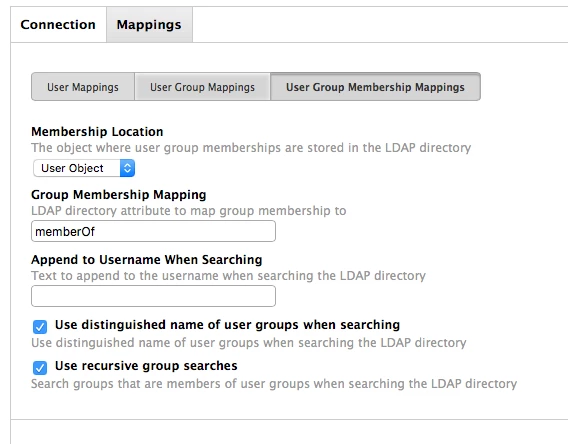Click 'Use distinguished name of user groups when searching' label
Screen dimensions: 568x444
[x=227, y=325]
